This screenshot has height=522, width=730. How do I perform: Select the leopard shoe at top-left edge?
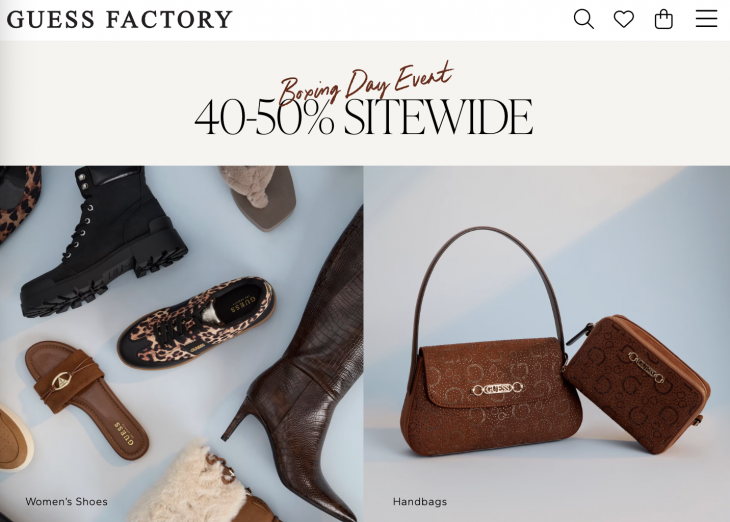[19, 202]
